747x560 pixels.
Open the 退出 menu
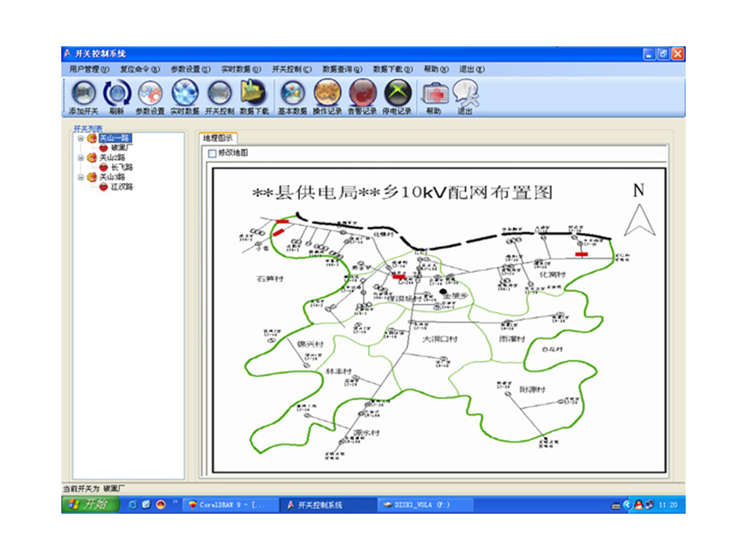pyautogui.click(x=472, y=69)
